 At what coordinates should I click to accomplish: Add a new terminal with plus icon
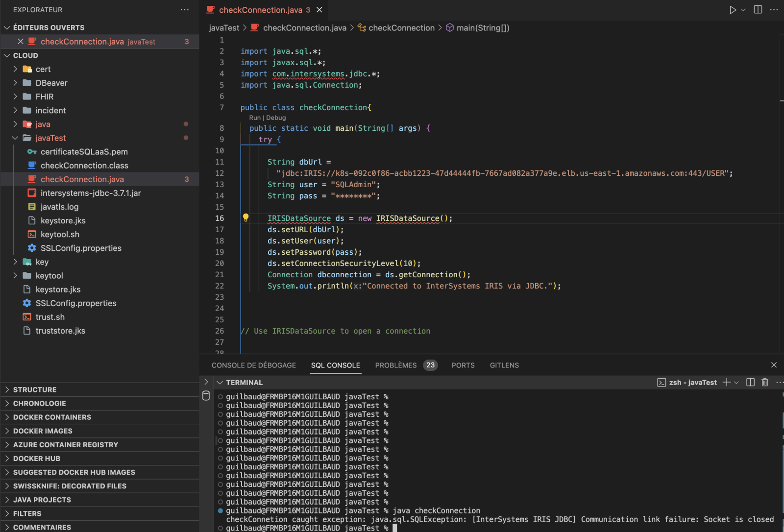click(726, 382)
